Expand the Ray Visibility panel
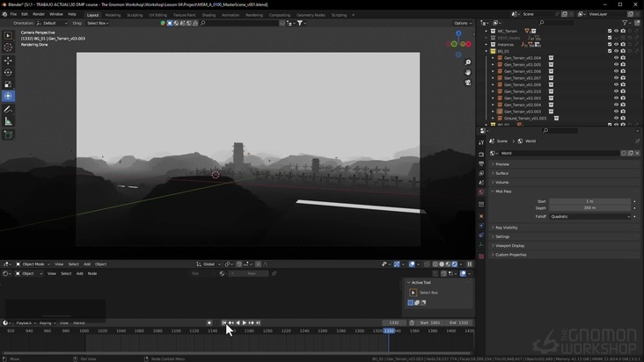 point(506,228)
